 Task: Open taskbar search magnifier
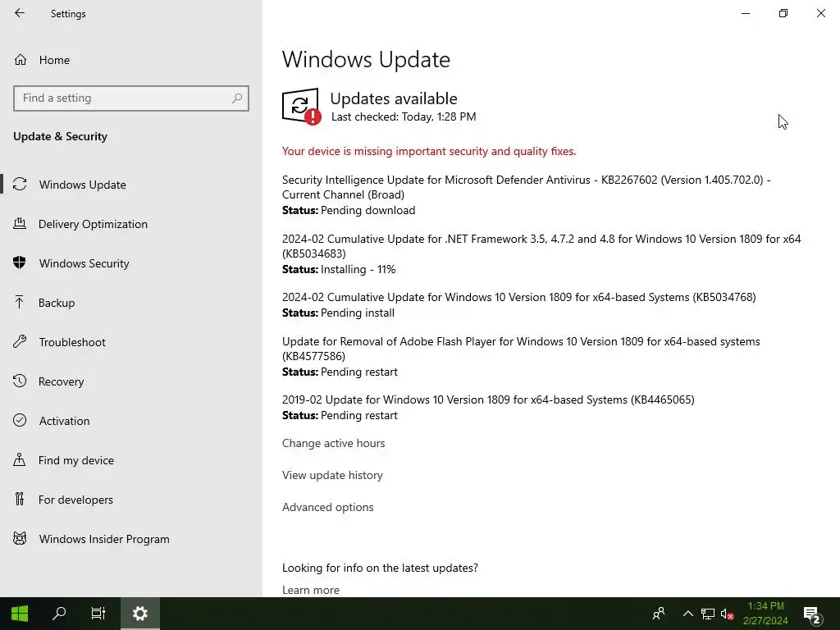pos(59,614)
